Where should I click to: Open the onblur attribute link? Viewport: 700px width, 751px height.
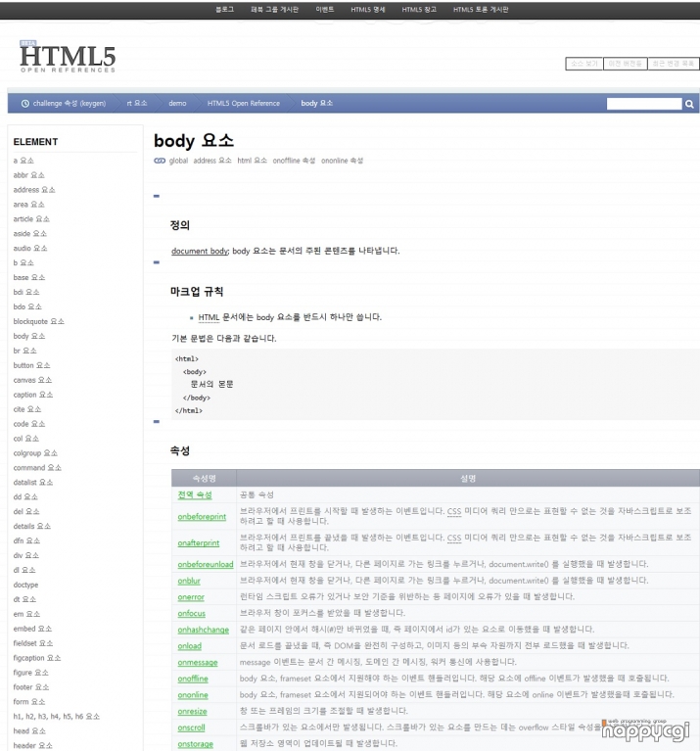[189, 581]
